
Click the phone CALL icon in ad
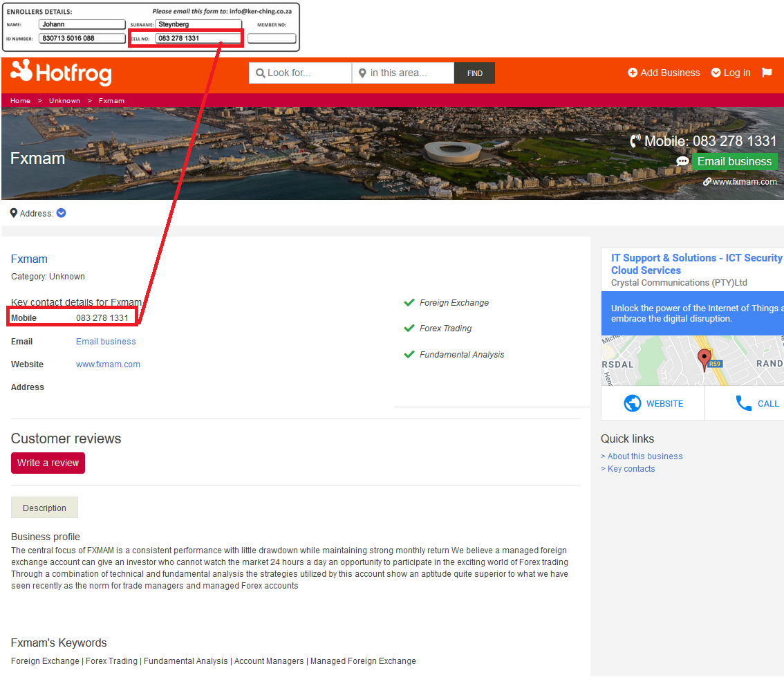click(x=744, y=403)
